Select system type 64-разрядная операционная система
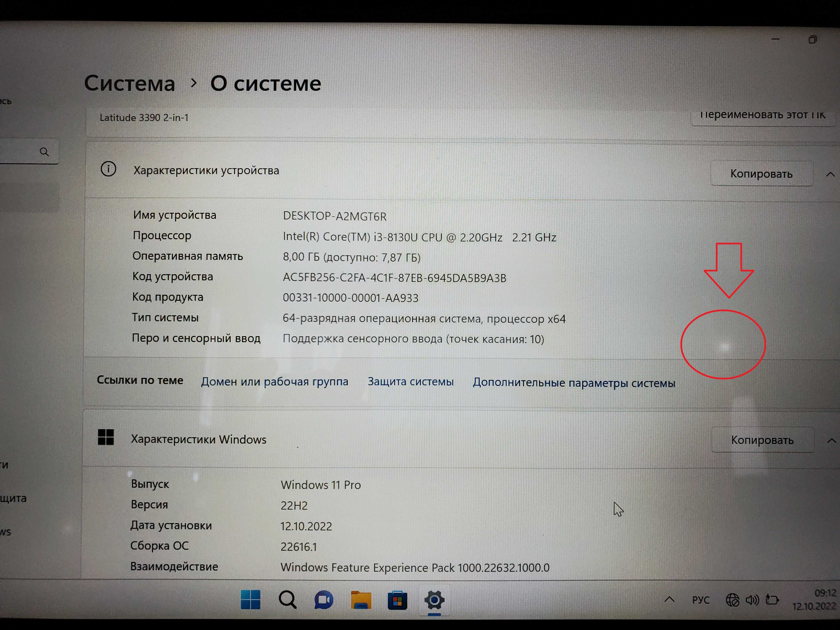Viewport: 840px width, 630px height. click(424, 319)
